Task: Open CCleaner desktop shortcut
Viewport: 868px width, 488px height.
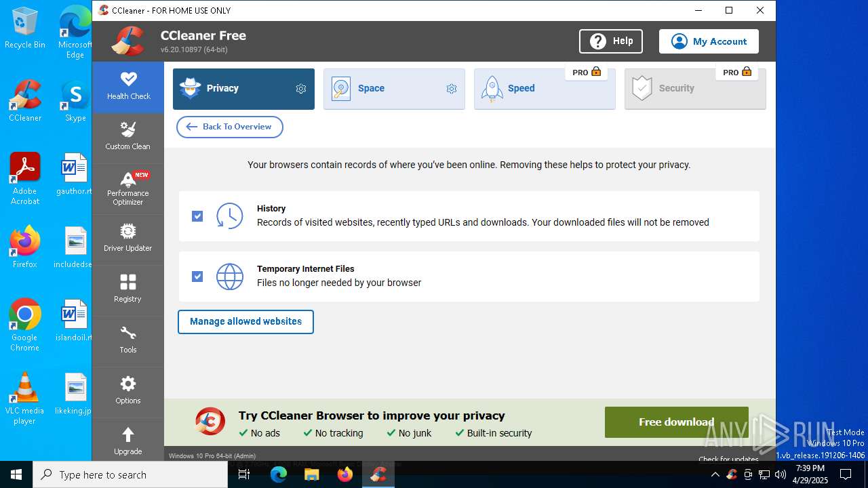Action: pos(25,101)
